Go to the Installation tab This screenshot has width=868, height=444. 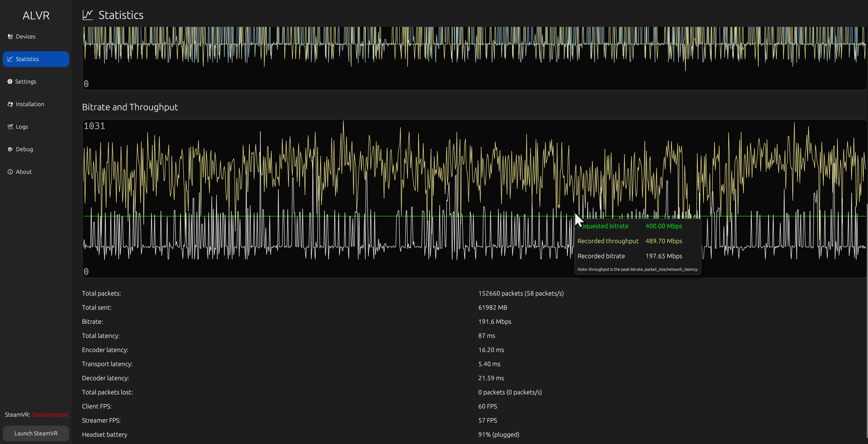[x=30, y=104]
